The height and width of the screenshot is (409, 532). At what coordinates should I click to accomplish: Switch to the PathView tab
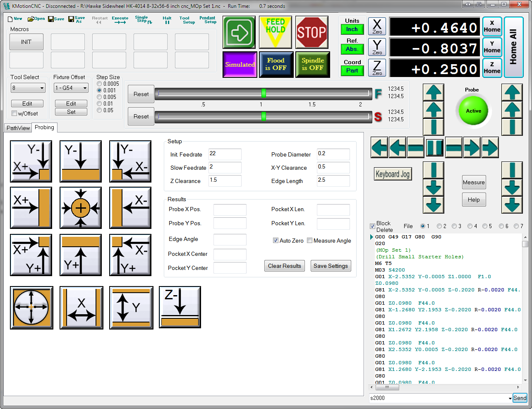pos(18,128)
